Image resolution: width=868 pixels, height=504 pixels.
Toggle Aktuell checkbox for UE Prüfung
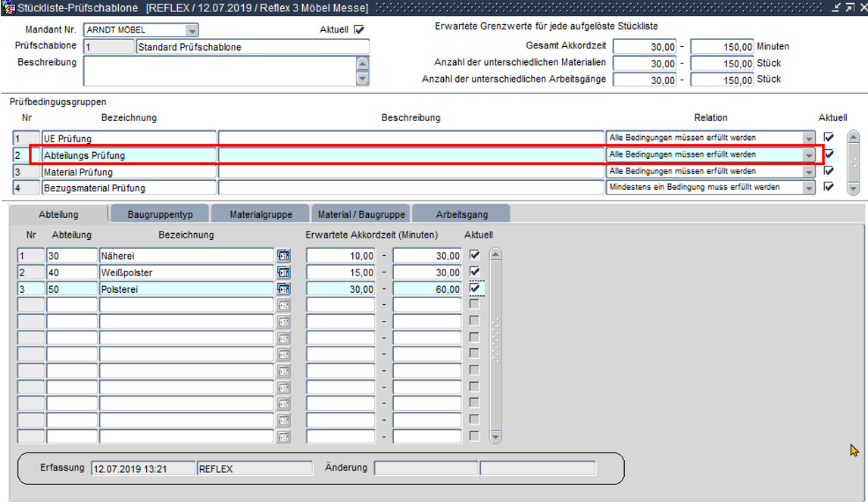[829, 138]
